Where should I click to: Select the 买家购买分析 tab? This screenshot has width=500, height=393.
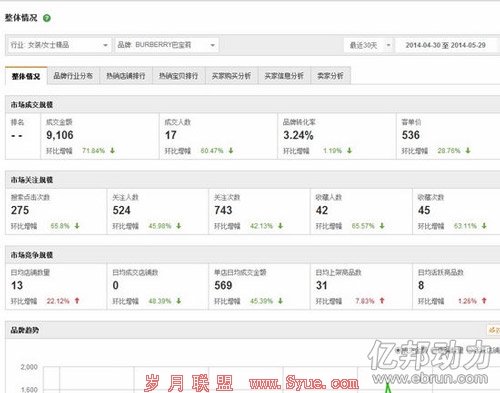point(231,76)
